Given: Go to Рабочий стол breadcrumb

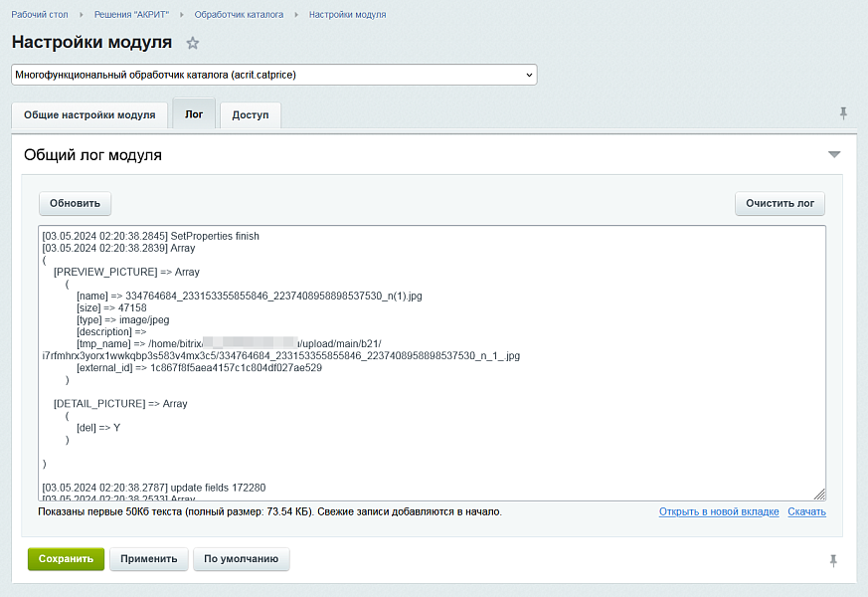Looking at the screenshot, I should [x=40, y=15].
